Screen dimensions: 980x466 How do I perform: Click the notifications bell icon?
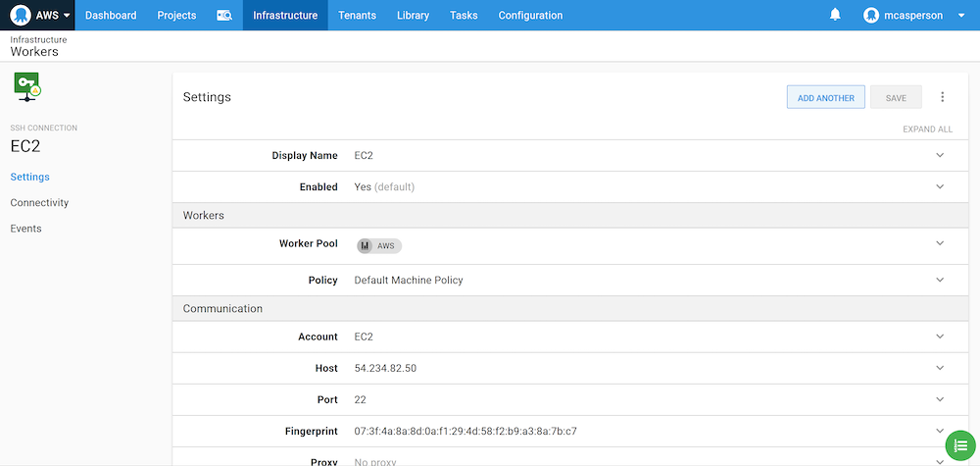pos(835,15)
